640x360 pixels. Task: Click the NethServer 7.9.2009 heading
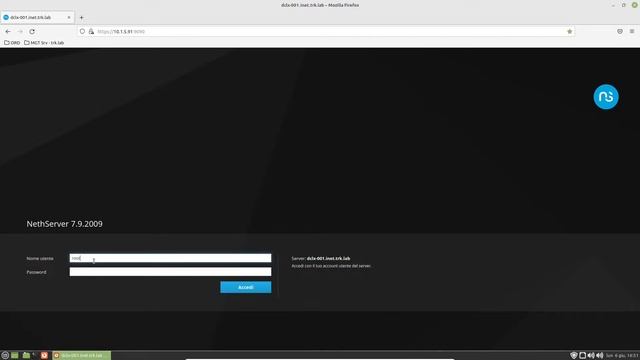click(x=64, y=224)
